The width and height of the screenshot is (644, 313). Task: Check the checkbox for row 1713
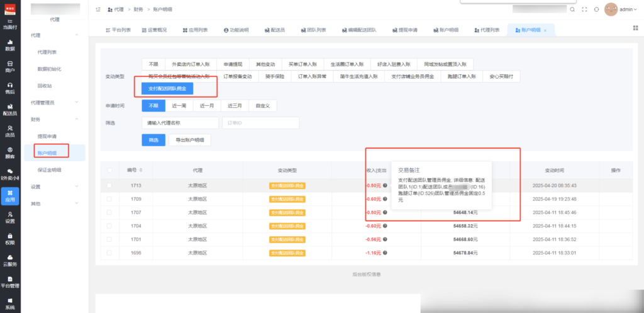(110, 186)
